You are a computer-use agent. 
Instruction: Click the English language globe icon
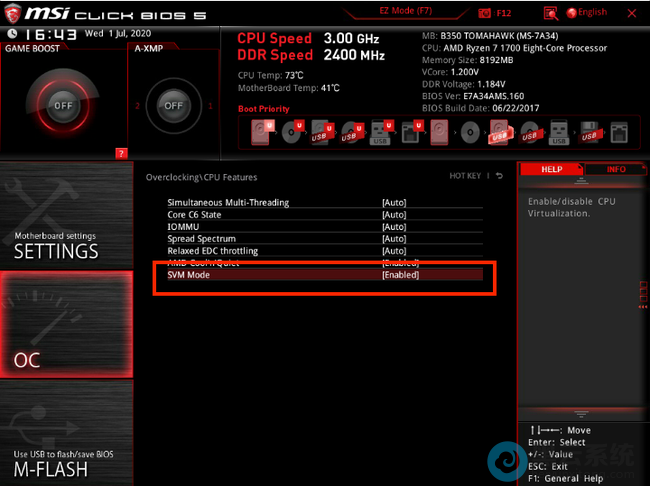(x=572, y=12)
